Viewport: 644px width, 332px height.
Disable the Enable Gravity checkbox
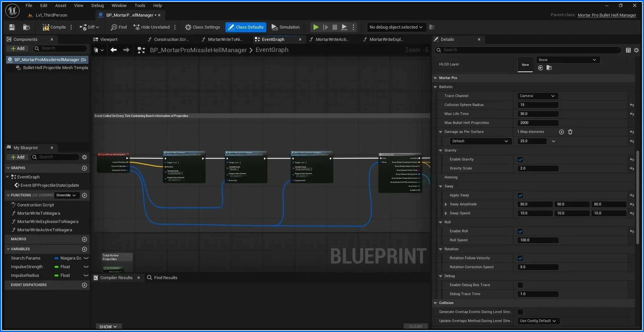pos(520,160)
